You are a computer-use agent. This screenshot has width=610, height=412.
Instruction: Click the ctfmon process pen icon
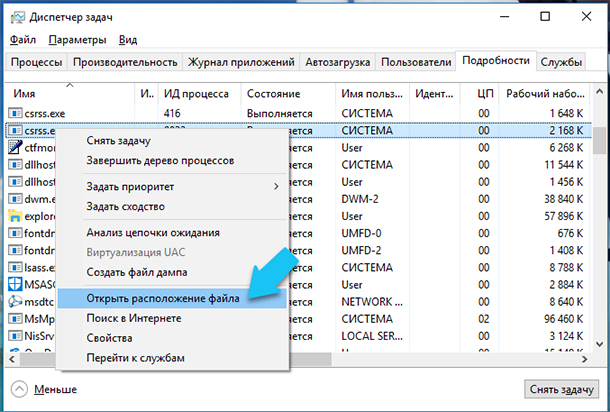(x=15, y=147)
